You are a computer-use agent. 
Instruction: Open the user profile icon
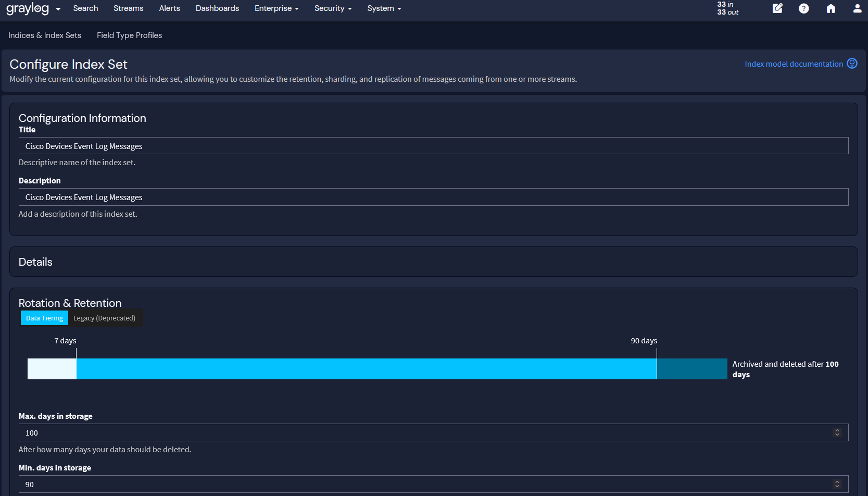tap(857, 8)
